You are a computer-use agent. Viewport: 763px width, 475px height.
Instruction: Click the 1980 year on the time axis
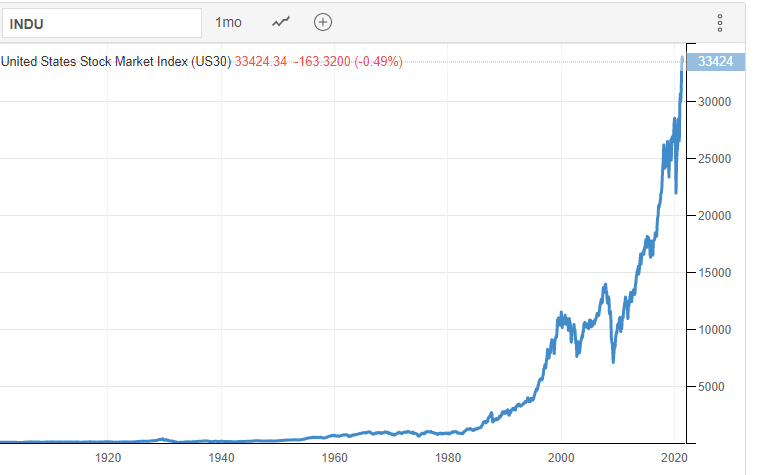tap(449, 458)
